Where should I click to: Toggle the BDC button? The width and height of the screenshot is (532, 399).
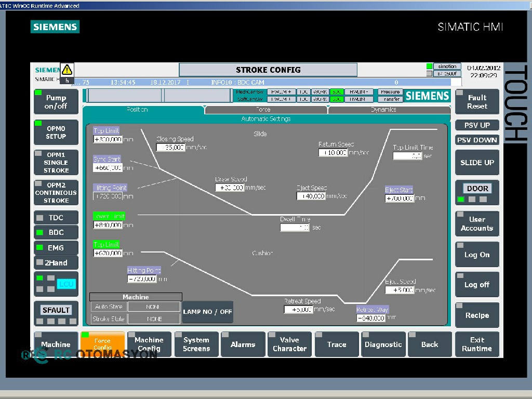[56, 232]
